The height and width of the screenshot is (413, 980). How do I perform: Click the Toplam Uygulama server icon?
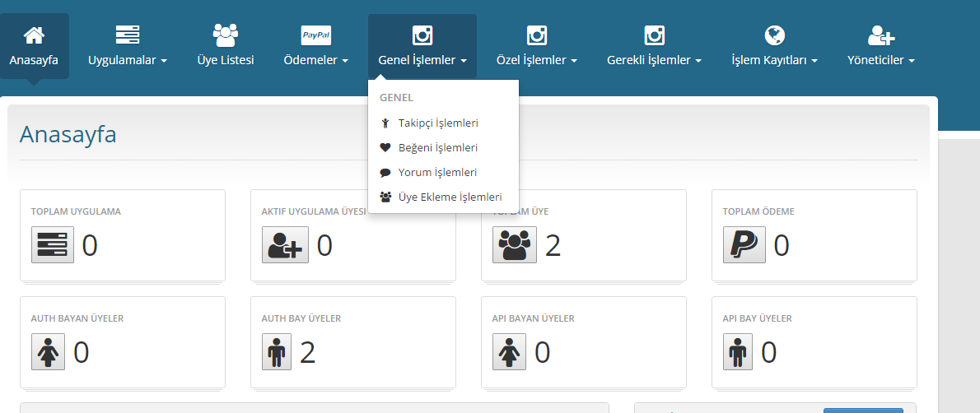coord(53,244)
